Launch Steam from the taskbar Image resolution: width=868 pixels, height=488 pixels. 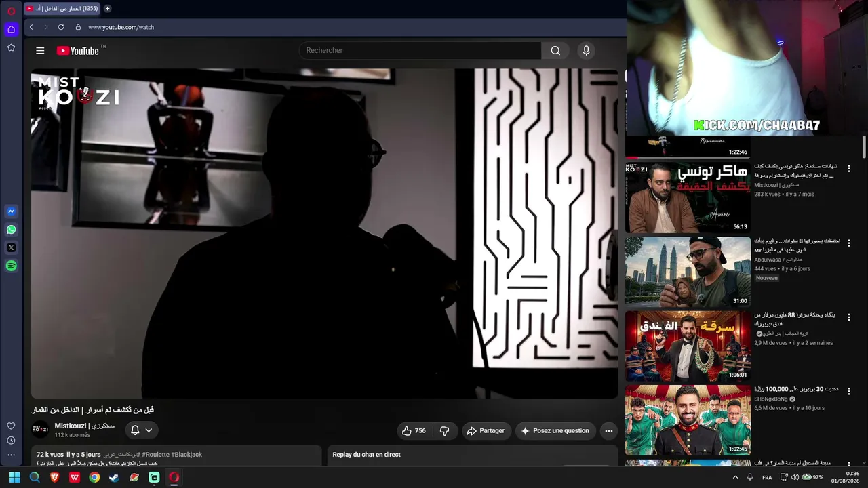click(x=114, y=477)
